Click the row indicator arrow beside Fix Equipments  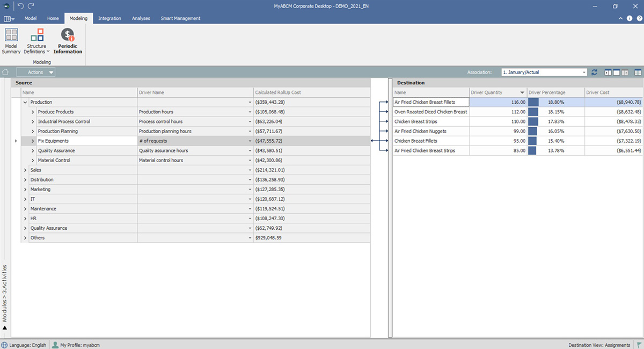tap(16, 141)
